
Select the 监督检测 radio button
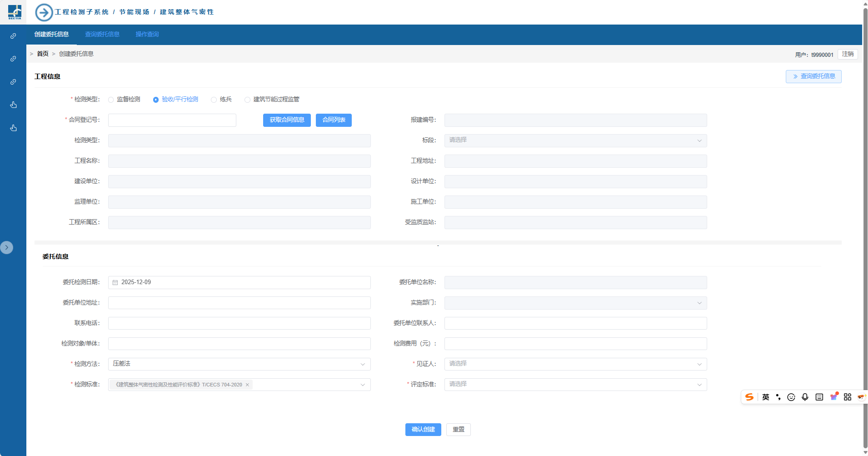(x=111, y=100)
